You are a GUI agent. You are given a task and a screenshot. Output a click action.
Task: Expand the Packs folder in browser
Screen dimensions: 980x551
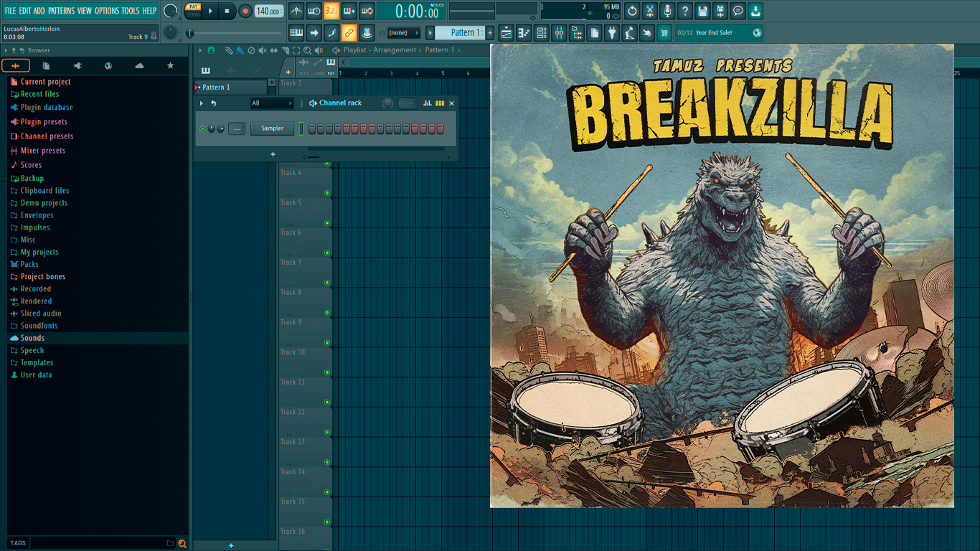coord(29,264)
